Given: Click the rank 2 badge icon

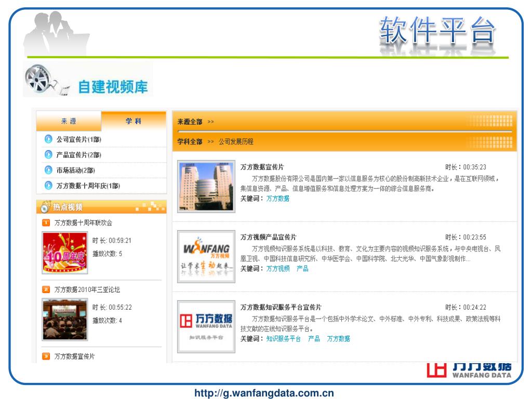Looking at the screenshot, I should [x=46, y=289].
